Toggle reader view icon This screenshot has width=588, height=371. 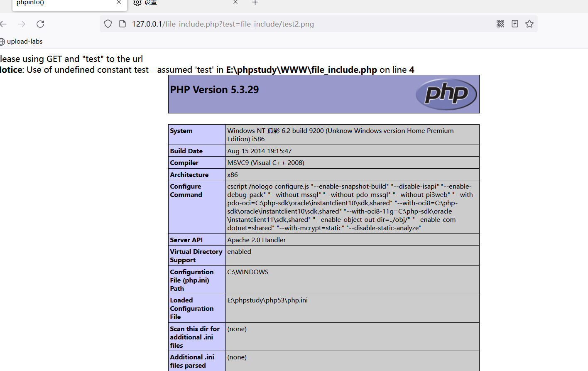515,24
